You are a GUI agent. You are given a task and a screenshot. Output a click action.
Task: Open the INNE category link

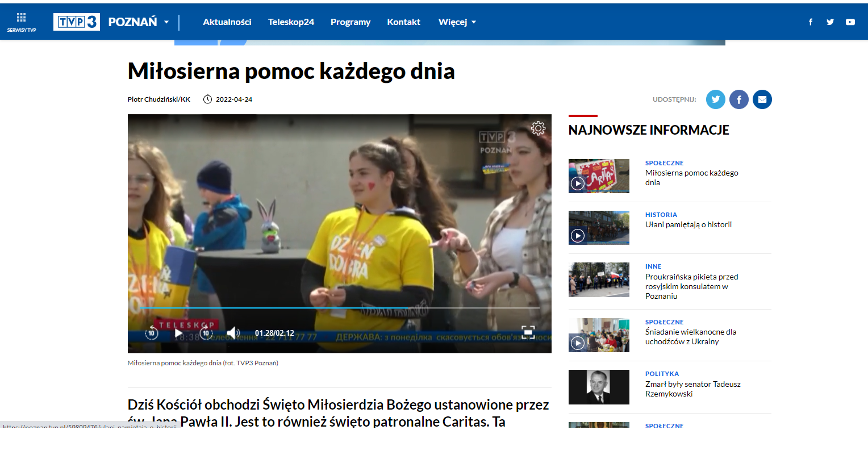click(x=653, y=266)
